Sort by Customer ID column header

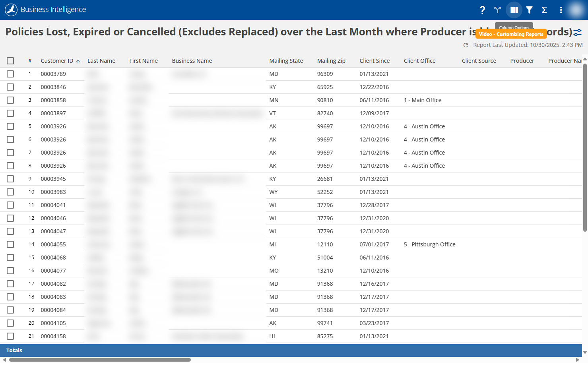pyautogui.click(x=57, y=61)
